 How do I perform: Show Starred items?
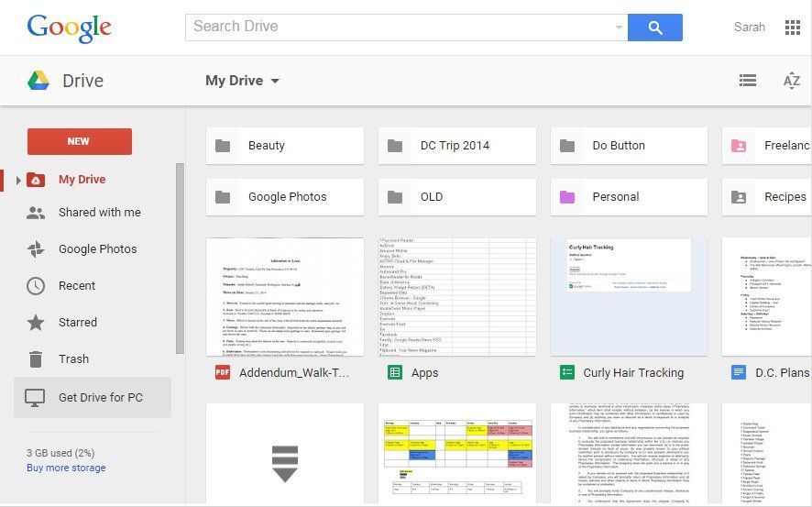pos(78,322)
